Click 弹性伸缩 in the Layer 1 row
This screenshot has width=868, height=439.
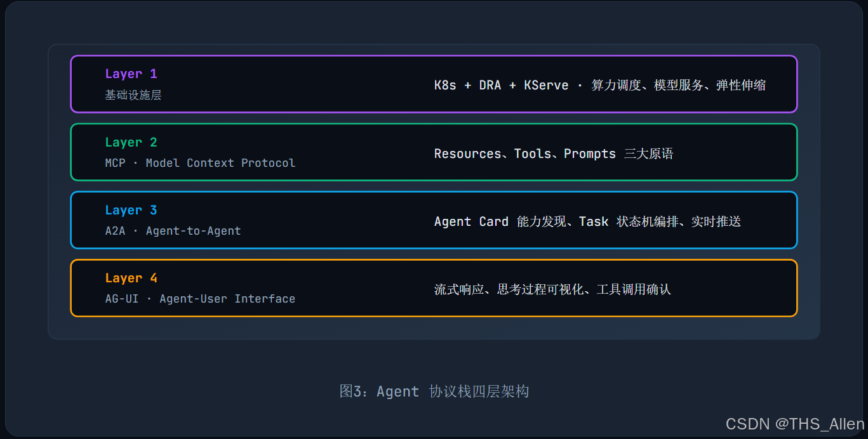[x=741, y=85]
